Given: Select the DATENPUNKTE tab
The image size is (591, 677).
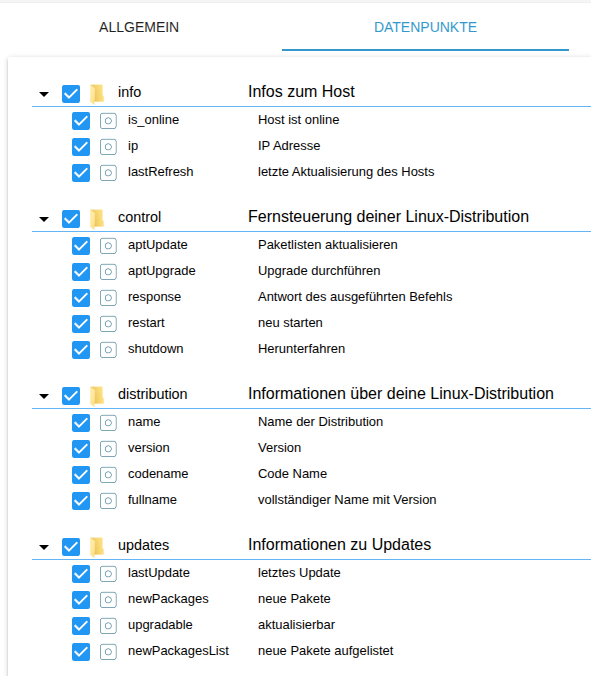Looking at the screenshot, I should pos(425,27).
